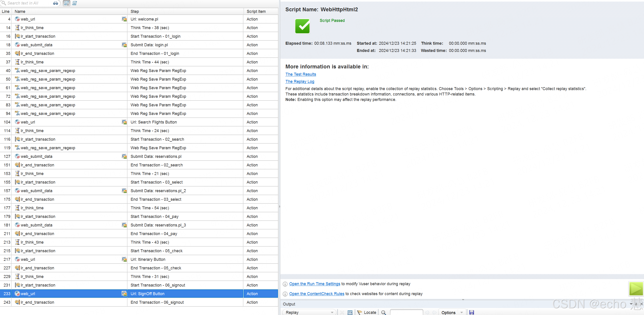This screenshot has width=644, height=315.
Task: Open the Run Time Settings link
Action: 315,284
